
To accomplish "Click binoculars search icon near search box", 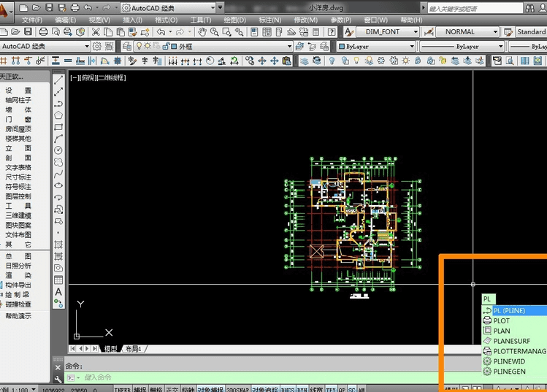I will (529, 8).
